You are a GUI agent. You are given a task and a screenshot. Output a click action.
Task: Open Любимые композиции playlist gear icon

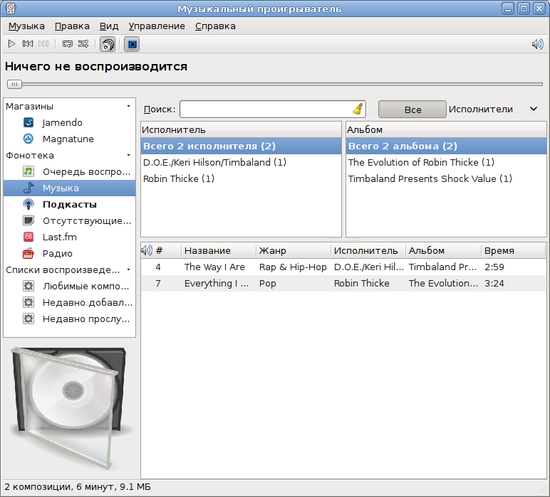pos(28,286)
